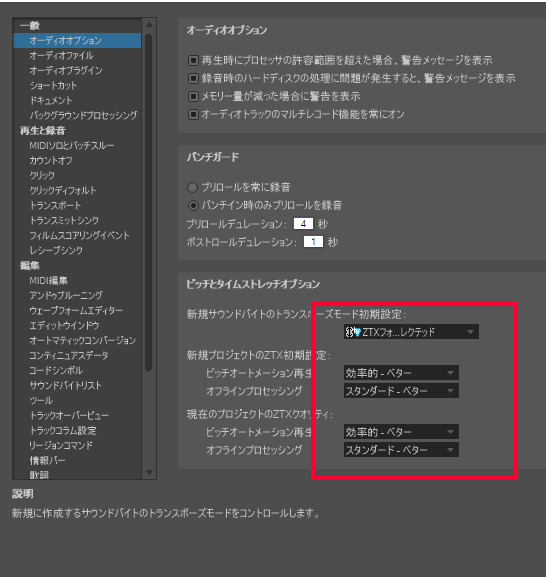Select コンティニュアスデータ entry
Screen dimensions: 546x577
69,355
